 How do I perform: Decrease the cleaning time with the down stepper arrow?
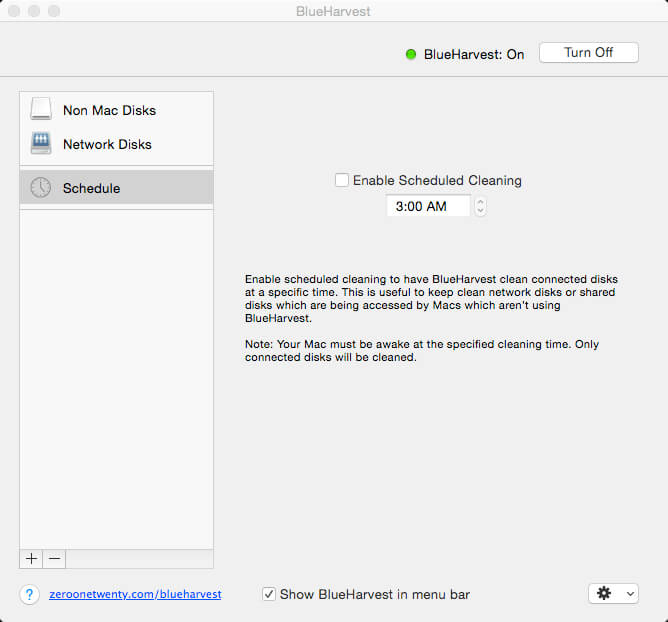(x=481, y=211)
